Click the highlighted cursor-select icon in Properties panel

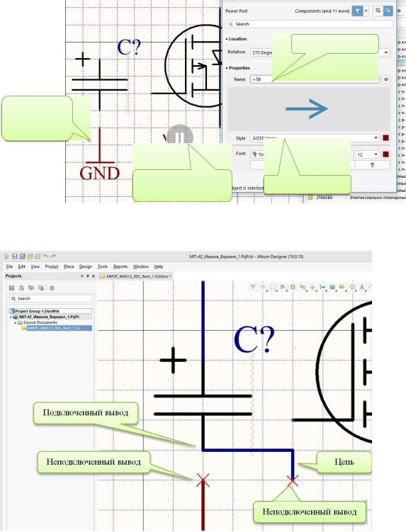pyautogui.click(x=388, y=11)
